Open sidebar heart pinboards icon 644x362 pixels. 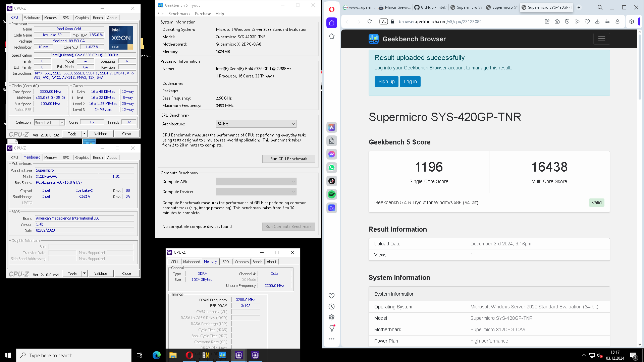click(331, 296)
